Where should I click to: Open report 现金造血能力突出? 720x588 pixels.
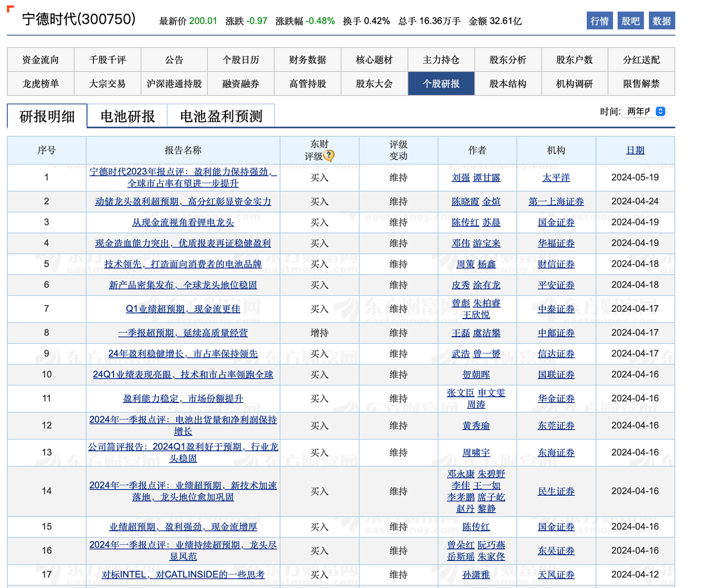coord(183,243)
